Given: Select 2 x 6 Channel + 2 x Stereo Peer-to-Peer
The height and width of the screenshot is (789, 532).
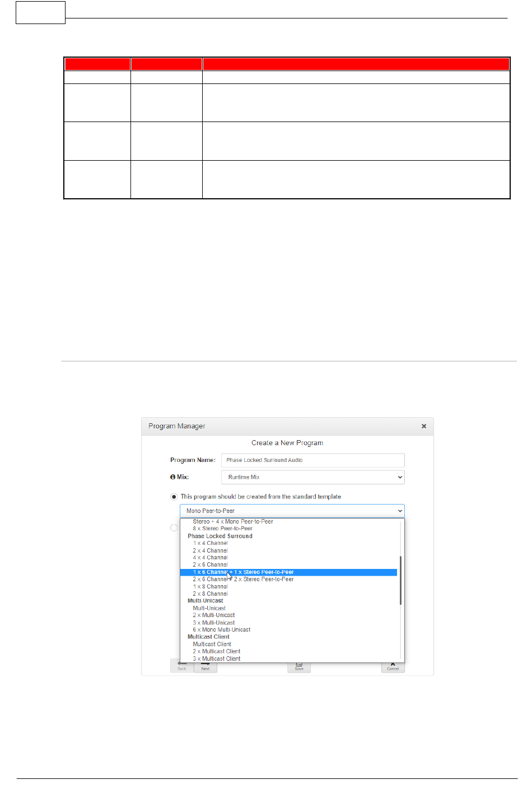Looking at the screenshot, I should [243, 580].
